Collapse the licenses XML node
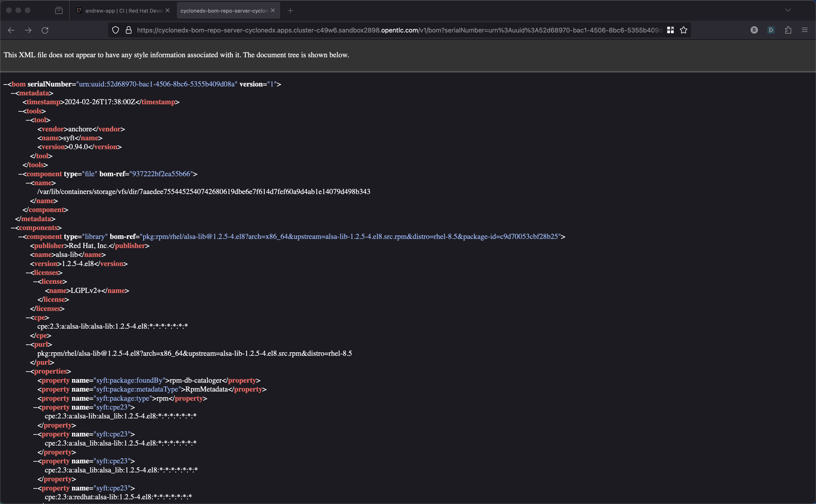 [28, 273]
